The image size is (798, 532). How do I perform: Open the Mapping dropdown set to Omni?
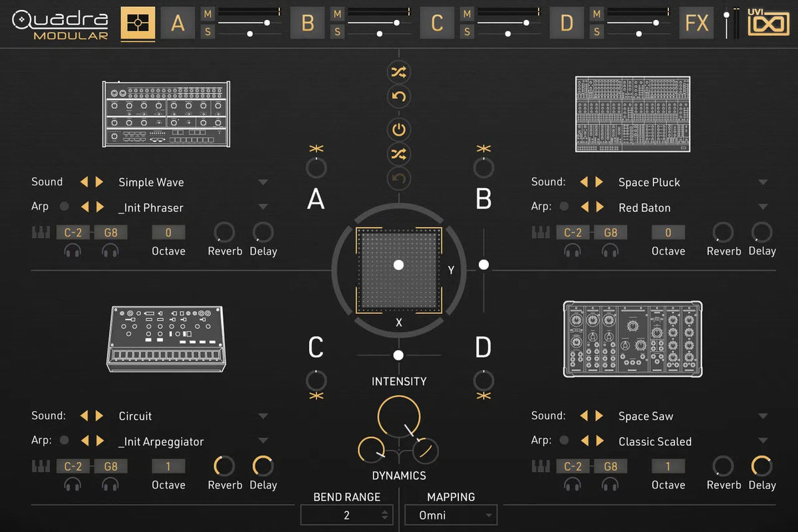(451, 514)
